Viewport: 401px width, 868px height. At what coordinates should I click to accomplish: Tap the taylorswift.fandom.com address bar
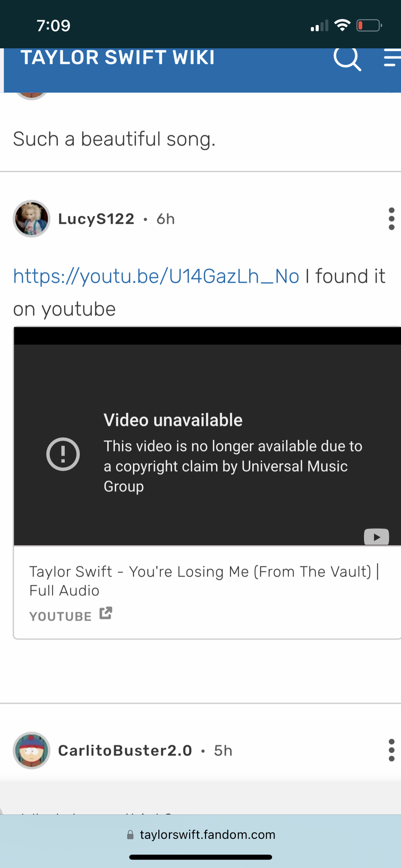(x=201, y=835)
